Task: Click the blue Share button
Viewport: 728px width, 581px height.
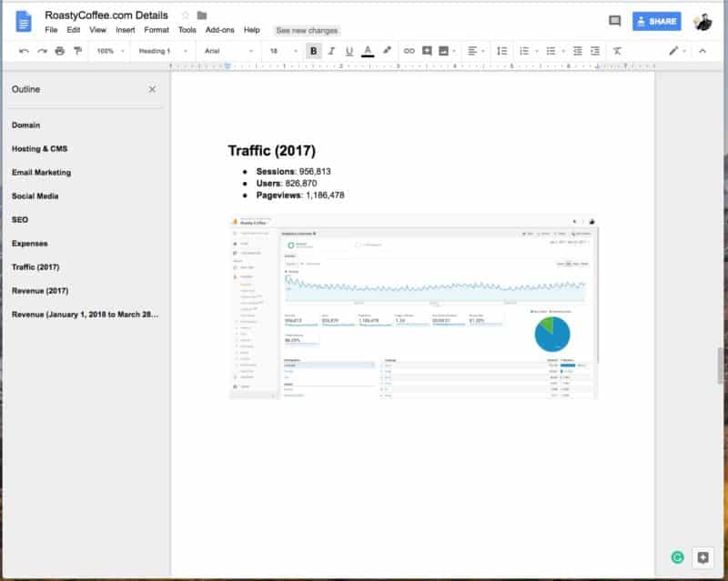Action: 656,21
